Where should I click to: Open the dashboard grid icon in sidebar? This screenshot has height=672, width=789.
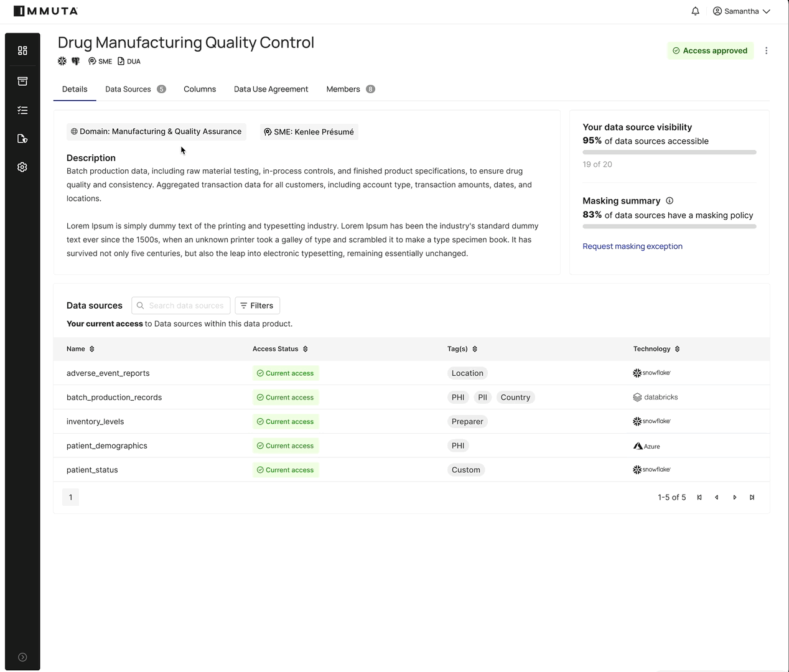click(x=22, y=50)
